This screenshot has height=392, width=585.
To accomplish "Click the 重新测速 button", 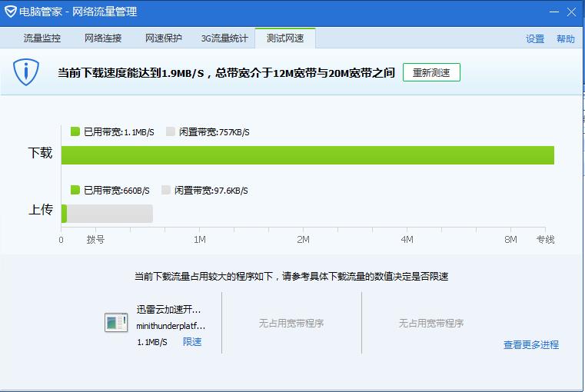I will [431, 72].
